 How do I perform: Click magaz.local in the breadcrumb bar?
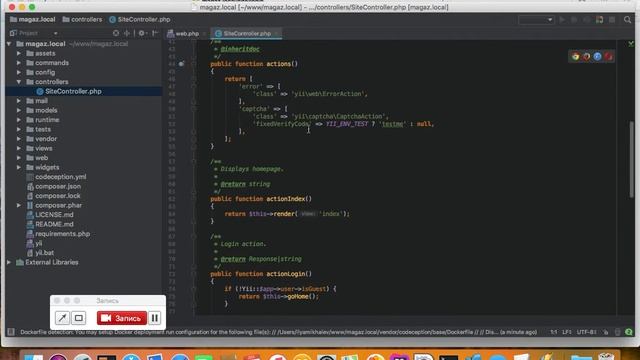[x=33, y=19]
